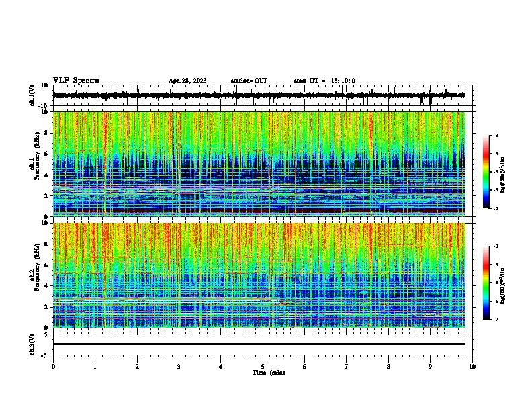Click the "5" tick on ch.3 voltage axis
This screenshot has width=532, height=411.
[x=47, y=334]
